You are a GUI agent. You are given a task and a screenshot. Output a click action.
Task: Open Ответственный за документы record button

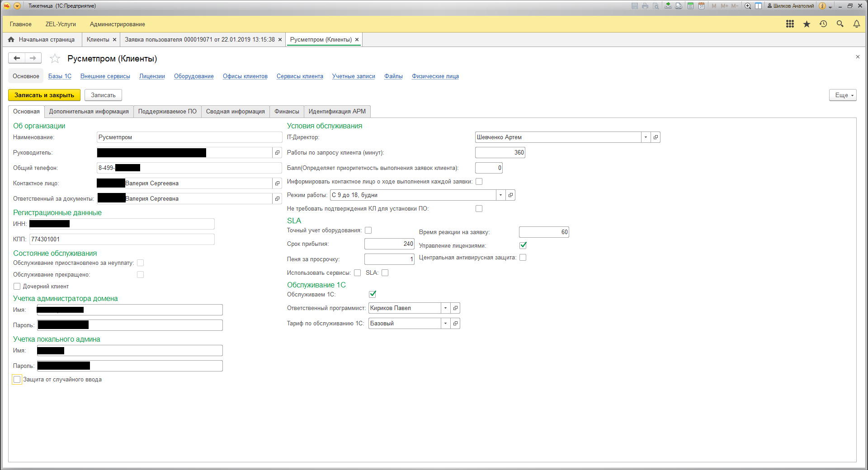point(277,199)
